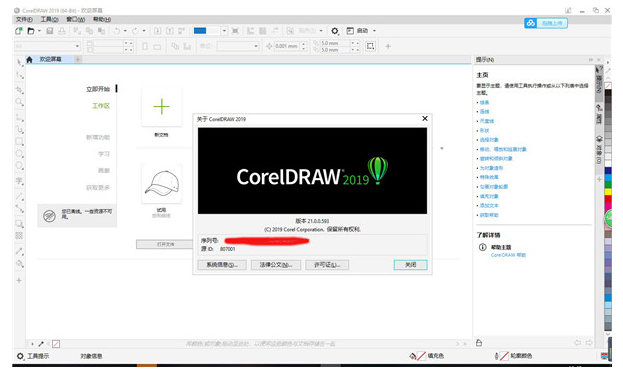The height and width of the screenshot is (374, 623).
Task: Select the Pick tool in toolbox
Action: pos(19,62)
